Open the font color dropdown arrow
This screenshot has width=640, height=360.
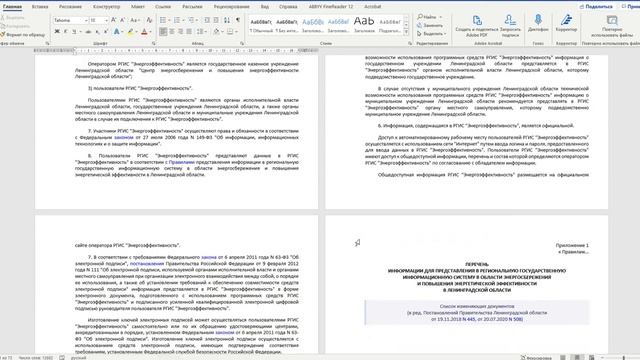click(x=151, y=31)
